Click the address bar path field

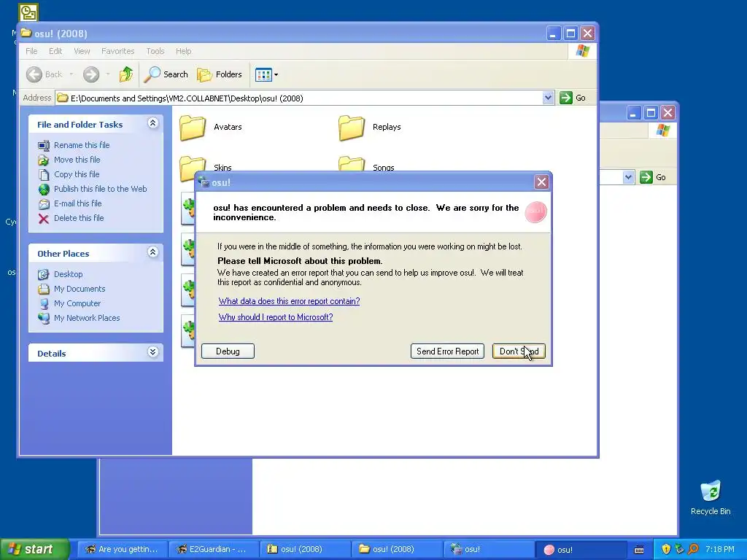click(299, 98)
